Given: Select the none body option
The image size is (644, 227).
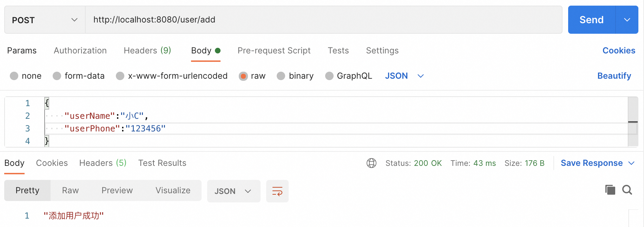Looking at the screenshot, I should [26, 76].
